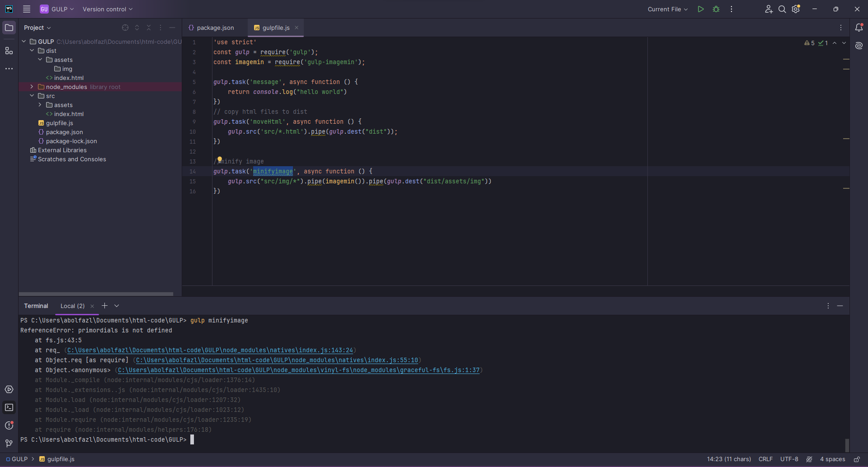The width and height of the screenshot is (868, 467).
Task: Select opened file locate target icon in Project panel
Action: tap(125, 28)
